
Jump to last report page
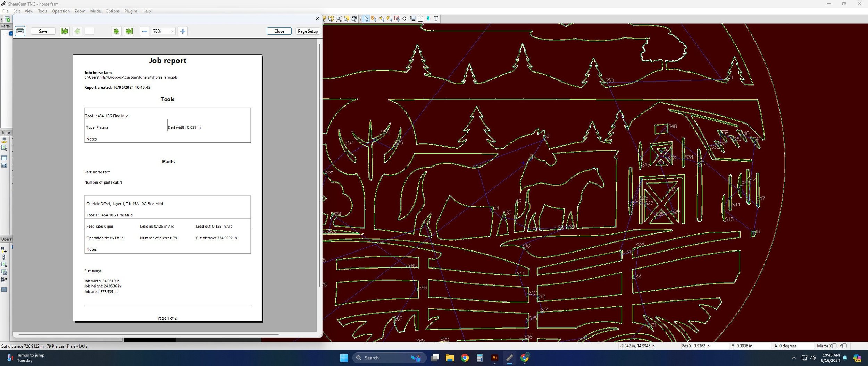tap(129, 31)
